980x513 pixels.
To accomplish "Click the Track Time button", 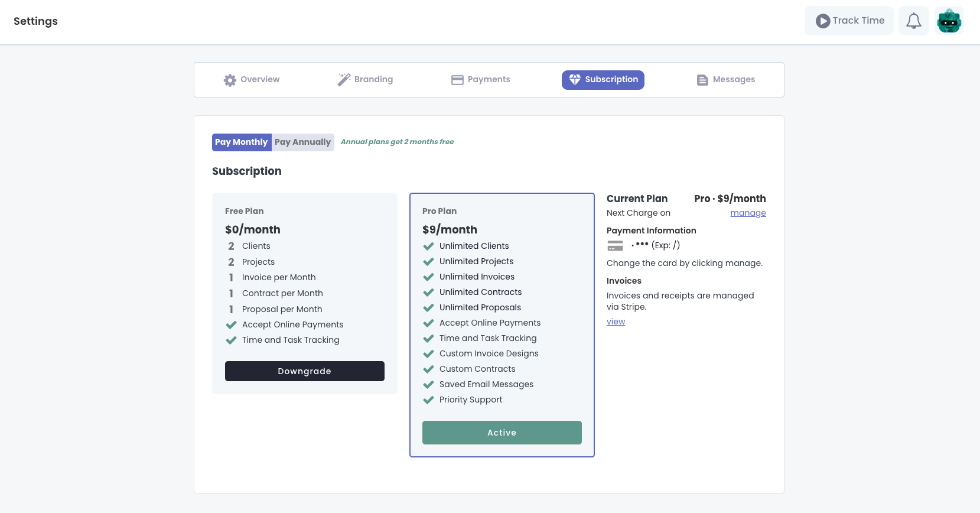I will pos(849,21).
